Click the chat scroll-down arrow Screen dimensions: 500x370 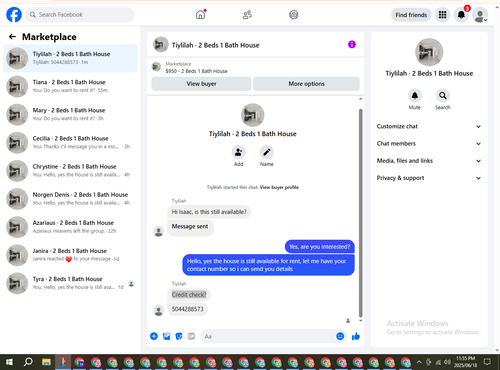tap(360, 320)
